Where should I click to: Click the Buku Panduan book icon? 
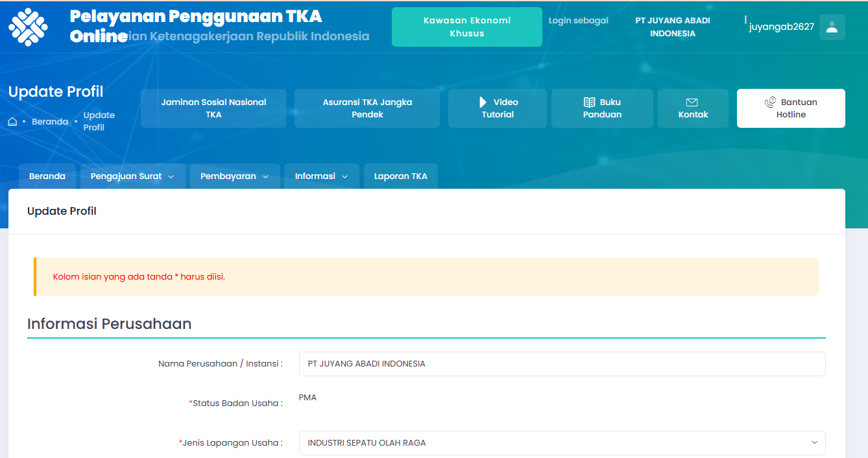point(589,102)
